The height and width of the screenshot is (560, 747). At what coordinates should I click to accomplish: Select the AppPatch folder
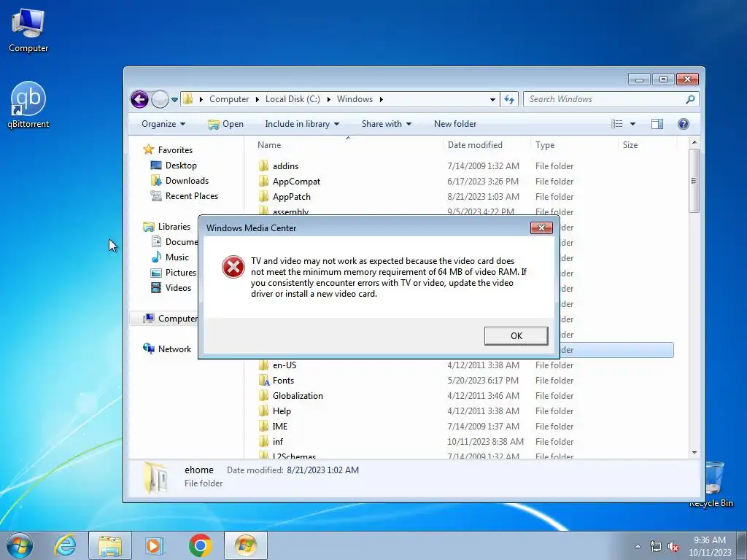tap(292, 197)
